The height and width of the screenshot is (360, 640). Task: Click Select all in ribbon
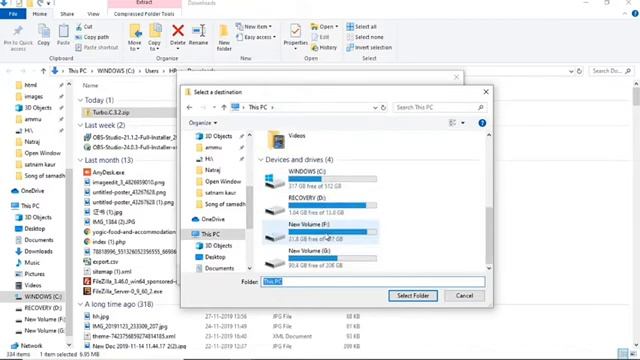[362, 27]
